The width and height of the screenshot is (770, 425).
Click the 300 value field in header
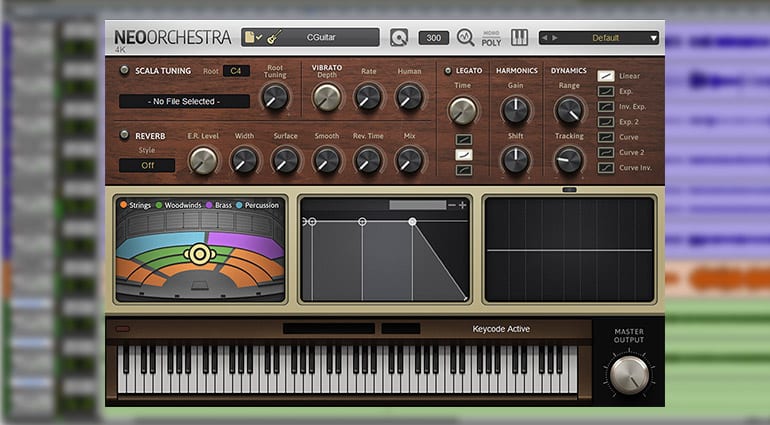(x=433, y=38)
